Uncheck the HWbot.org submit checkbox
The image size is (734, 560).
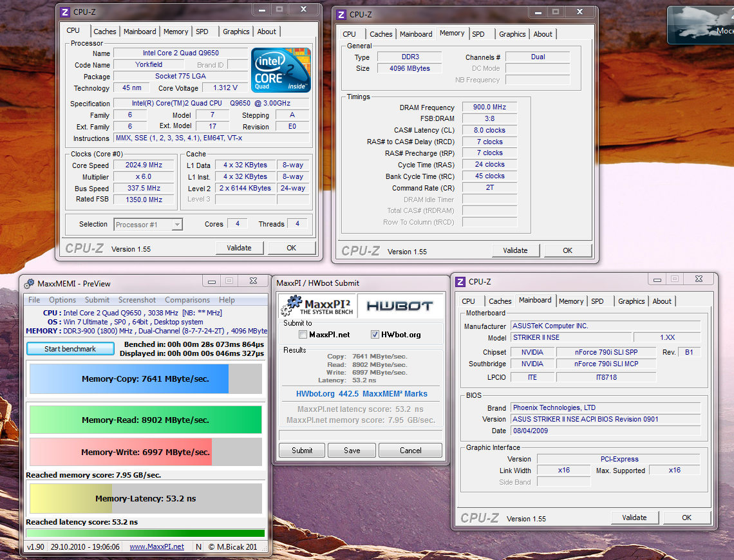pos(375,335)
